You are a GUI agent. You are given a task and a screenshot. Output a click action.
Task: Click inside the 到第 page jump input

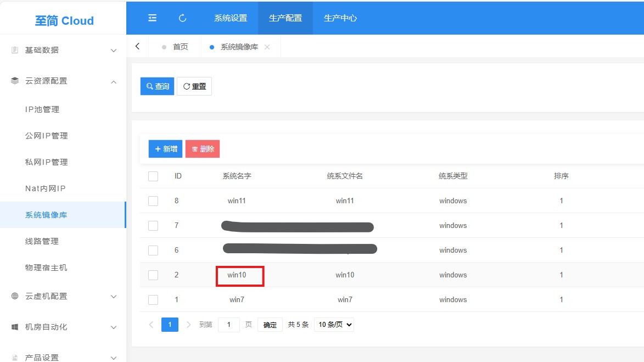point(229,324)
